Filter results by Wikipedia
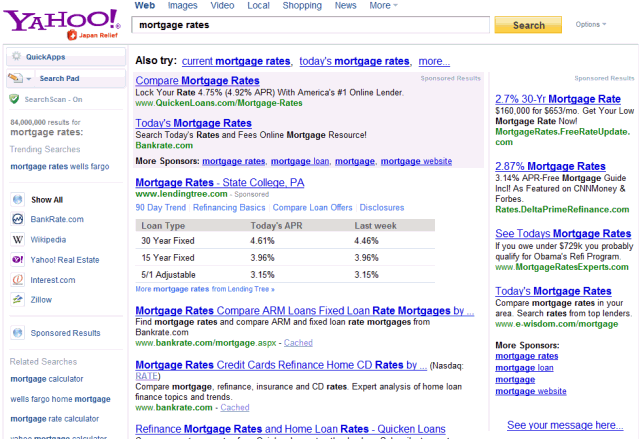The image size is (640, 439). (x=48, y=239)
